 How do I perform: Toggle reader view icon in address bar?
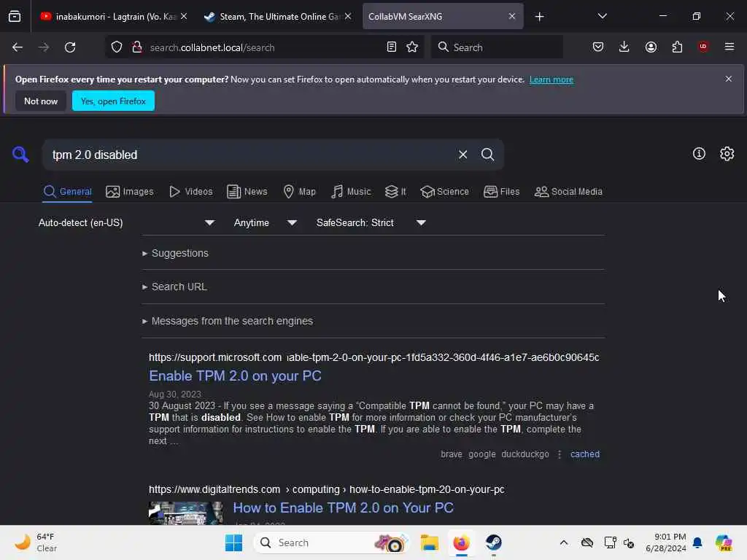point(391,47)
